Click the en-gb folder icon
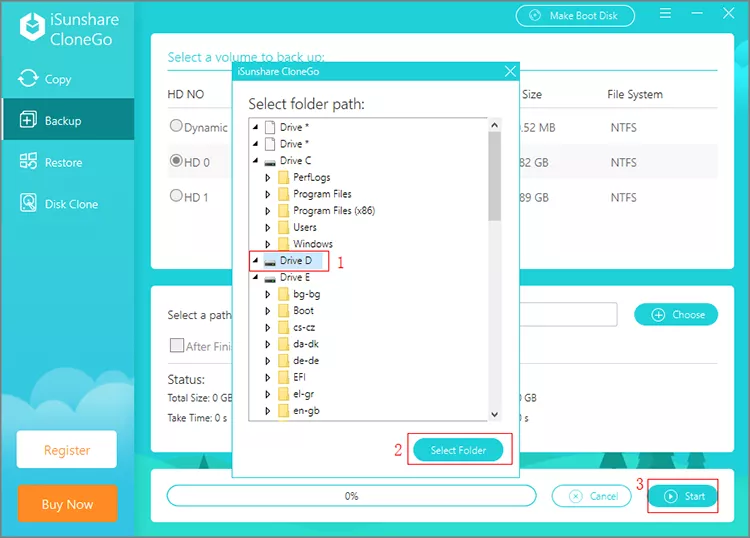Image resolution: width=750 pixels, height=538 pixels. (x=284, y=411)
